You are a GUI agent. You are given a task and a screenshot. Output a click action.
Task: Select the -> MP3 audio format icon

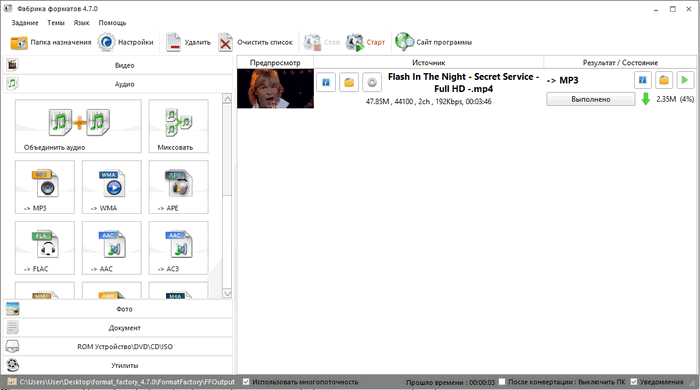point(45,187)
